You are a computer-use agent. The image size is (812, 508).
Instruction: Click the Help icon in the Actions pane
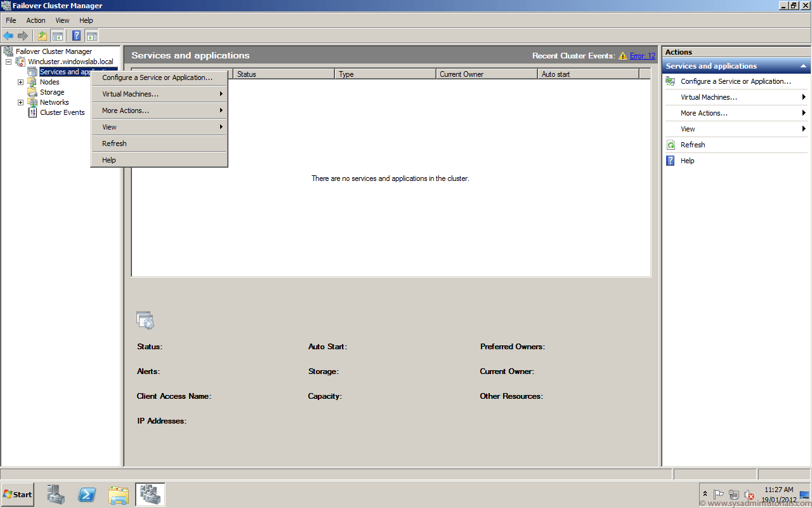point(670,161)
